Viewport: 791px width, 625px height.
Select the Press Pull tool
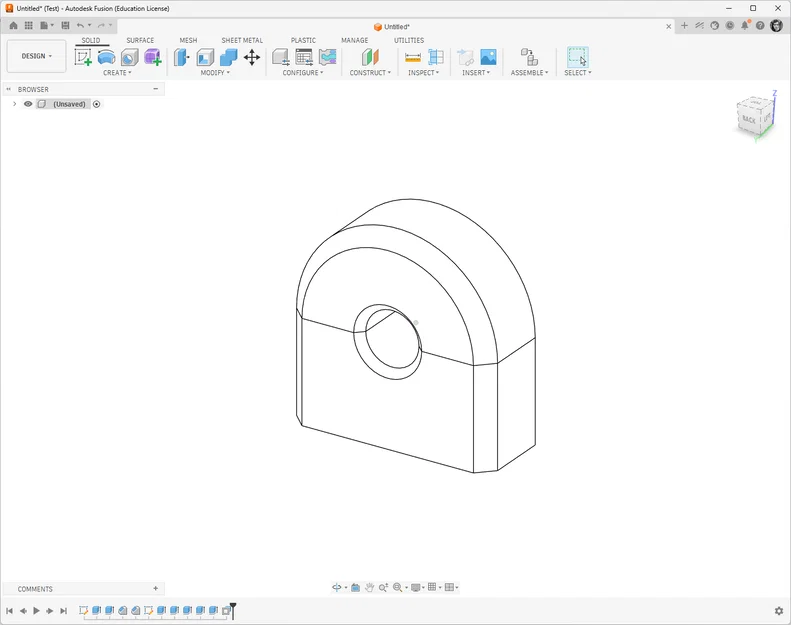tap(182, 57)
